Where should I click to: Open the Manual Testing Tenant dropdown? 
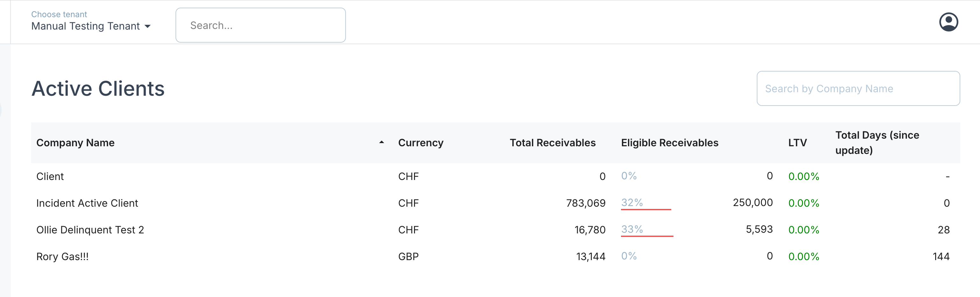(x=91, y=26)
